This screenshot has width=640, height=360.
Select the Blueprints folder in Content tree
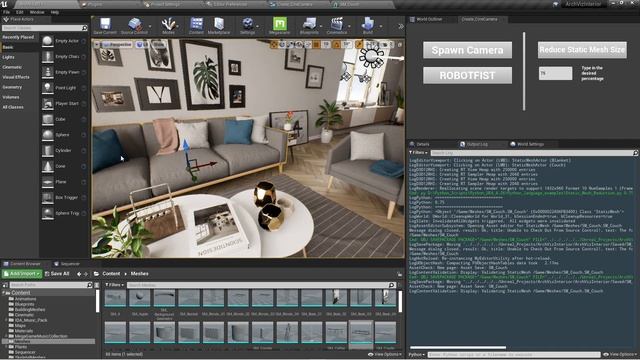(24, 304)
